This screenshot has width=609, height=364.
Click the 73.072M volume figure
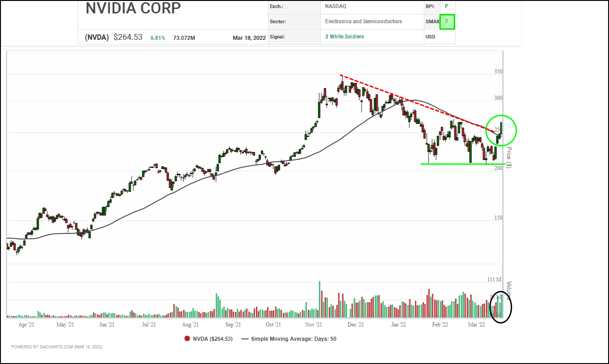pos(184,38)
